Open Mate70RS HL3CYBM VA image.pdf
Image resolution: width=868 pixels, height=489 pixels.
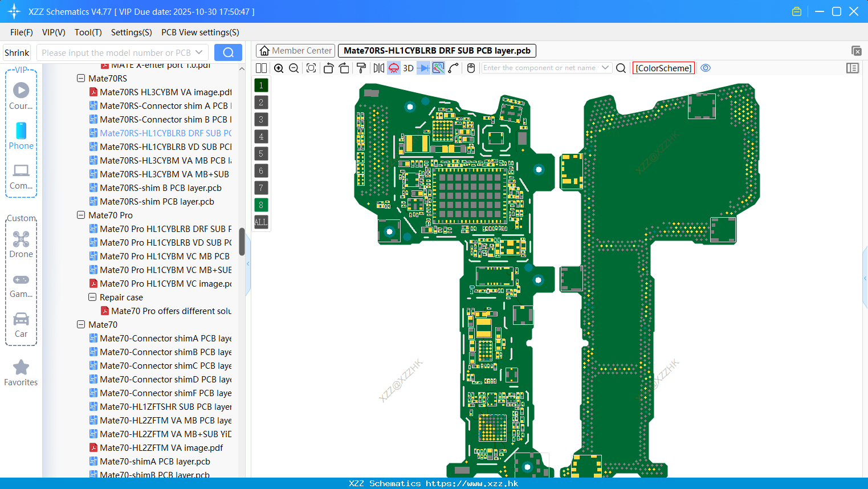pos(161,92)
